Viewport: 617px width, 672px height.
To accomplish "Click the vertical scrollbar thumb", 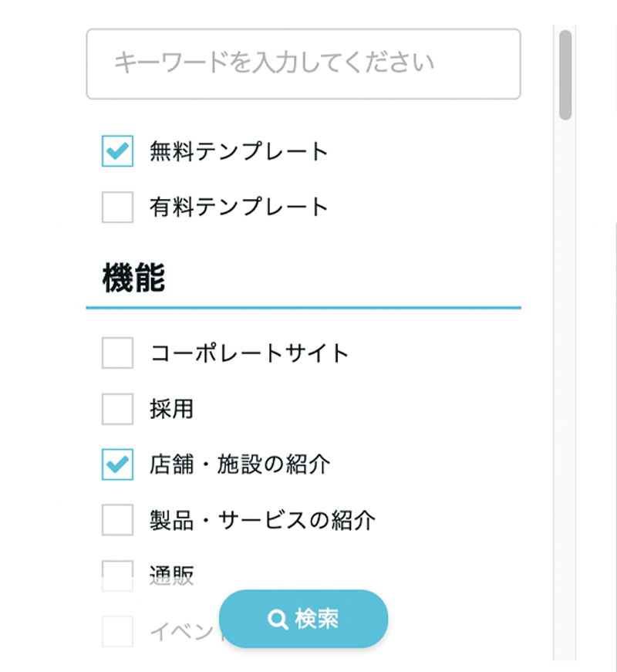I will point(565,75).
